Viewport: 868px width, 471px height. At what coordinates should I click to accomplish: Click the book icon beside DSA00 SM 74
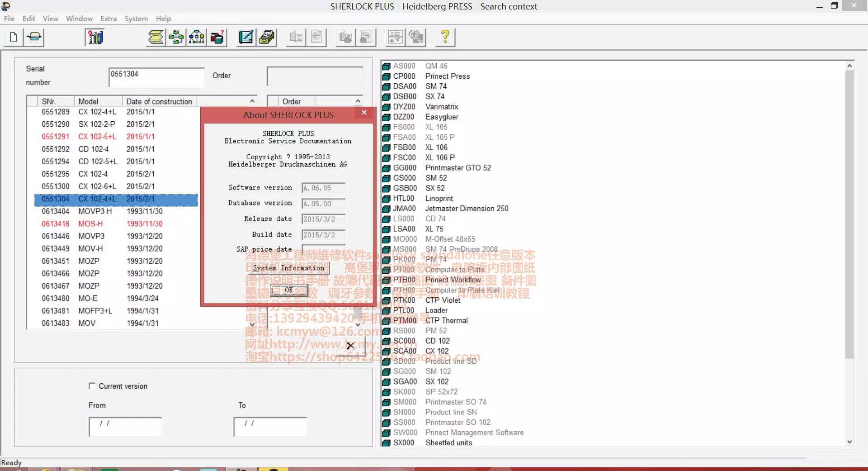point(386,86)
